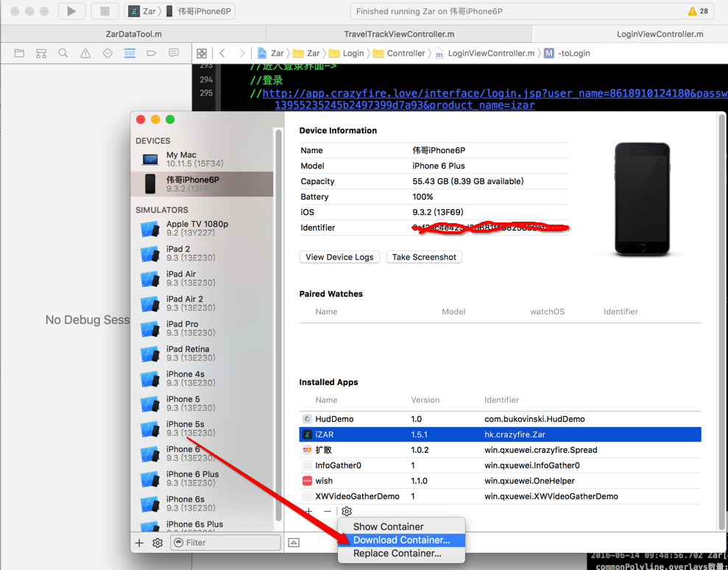Switch to the Breakpoint navigator icon

point(152,53)
